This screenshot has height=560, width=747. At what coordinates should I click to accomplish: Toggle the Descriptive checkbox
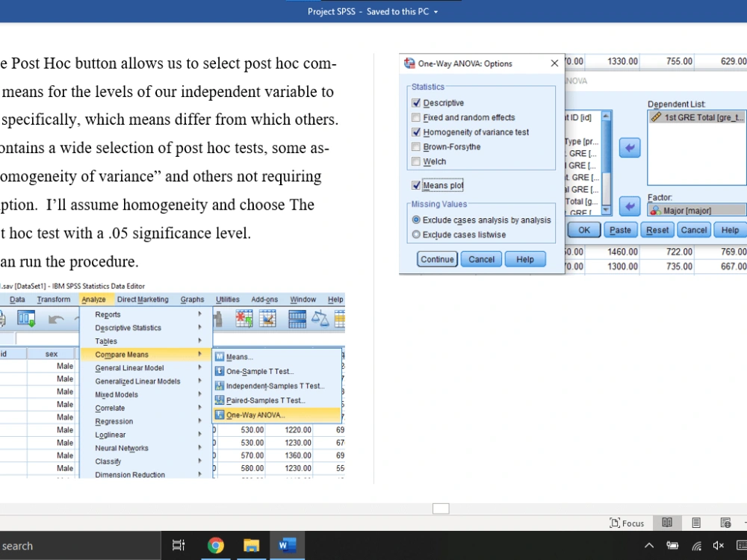[x=416, y=103]
